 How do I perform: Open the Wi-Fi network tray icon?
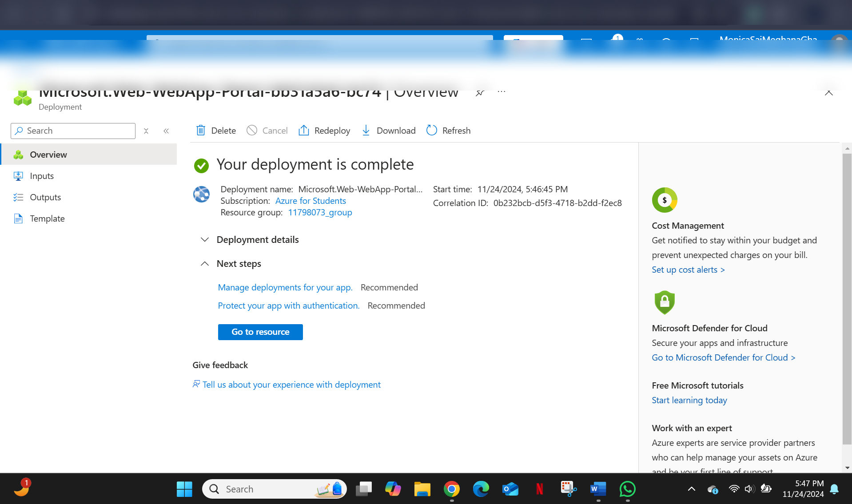734,489
